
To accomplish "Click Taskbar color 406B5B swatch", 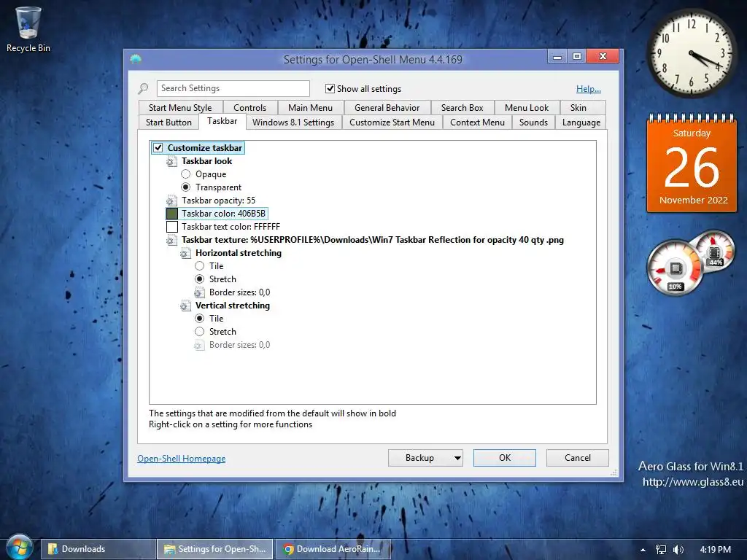I will point(172,214).
